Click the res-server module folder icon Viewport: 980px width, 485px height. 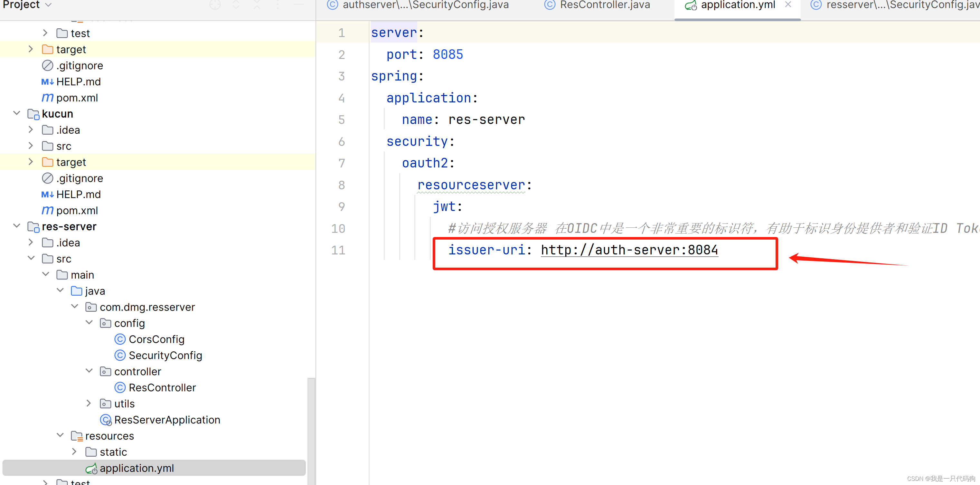(x=33, y=227)
